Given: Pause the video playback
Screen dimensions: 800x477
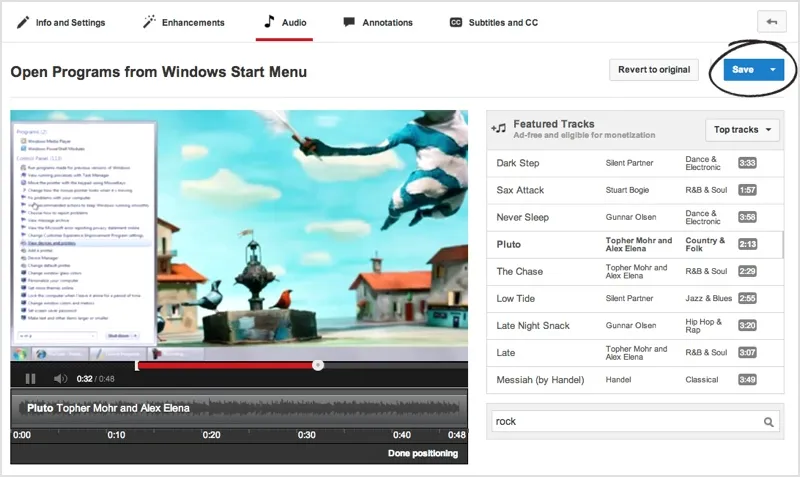Looking at the screenshot, I should tap(31, 379).
